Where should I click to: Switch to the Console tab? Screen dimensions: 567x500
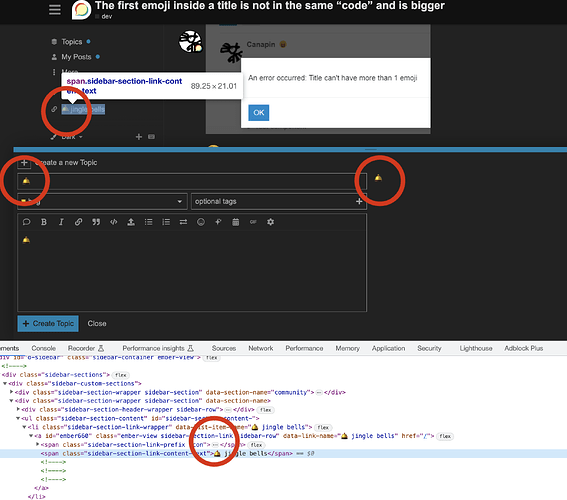point(43,348)
